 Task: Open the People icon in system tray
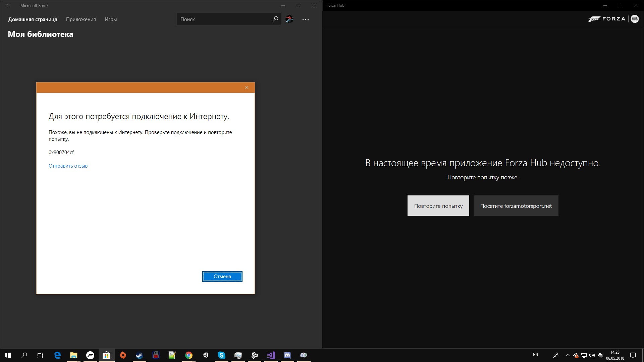click(x=556, y=355)
